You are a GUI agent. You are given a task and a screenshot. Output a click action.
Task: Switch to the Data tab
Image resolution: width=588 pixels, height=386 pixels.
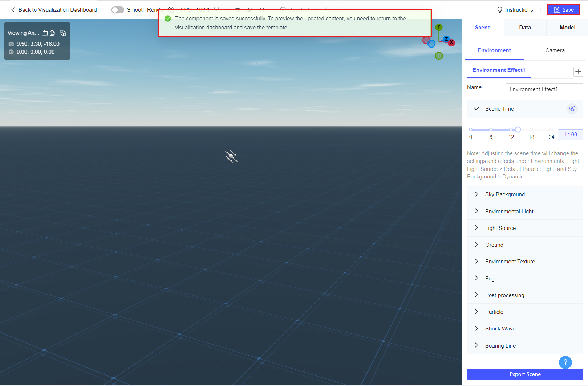click(x=524, y=27)
